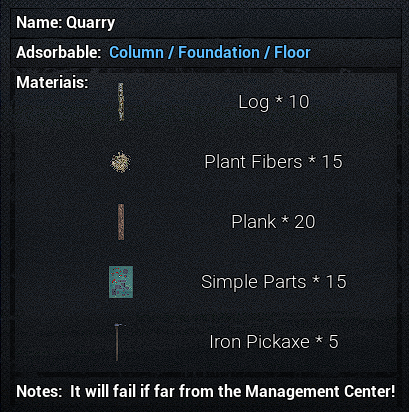Select the Management Center warning text

(x=232, y=391)
